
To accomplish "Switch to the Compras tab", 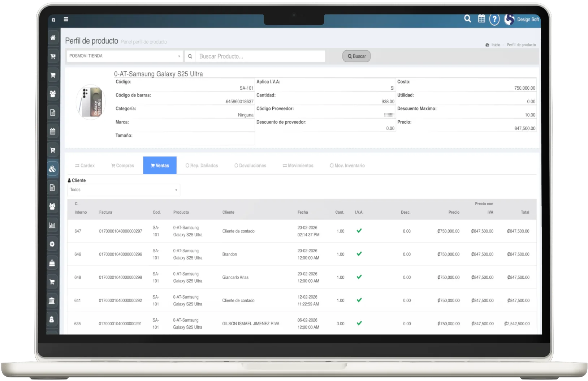I will (122, 166).
